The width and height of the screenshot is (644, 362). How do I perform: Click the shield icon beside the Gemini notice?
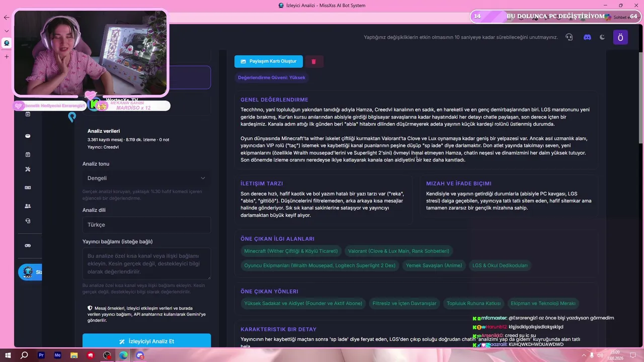click(x=90, y=308)
